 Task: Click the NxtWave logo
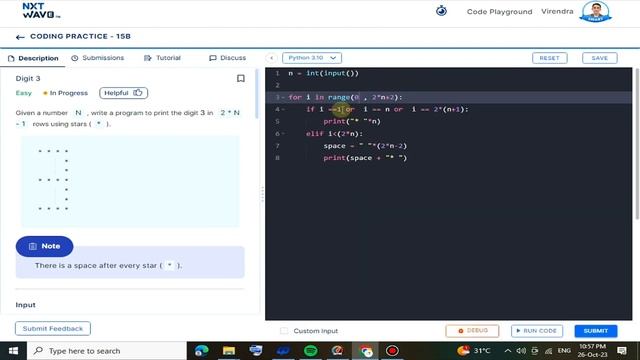[41, 11]
